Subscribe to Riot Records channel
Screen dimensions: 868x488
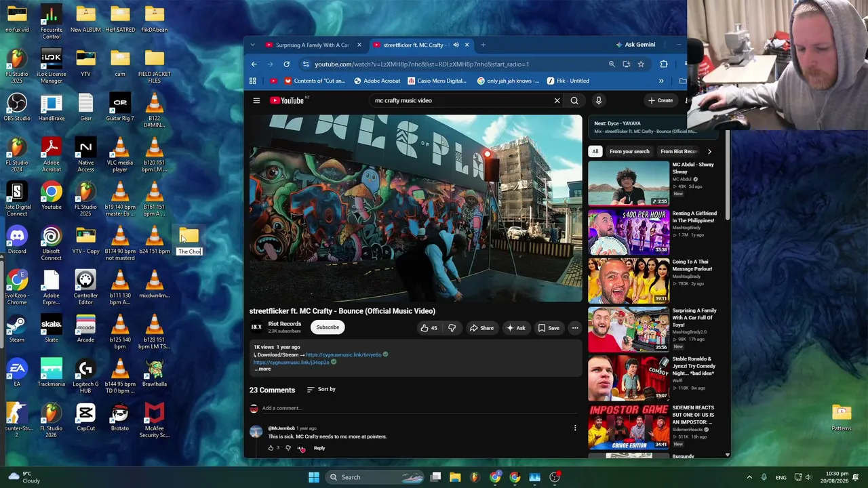pos(328,327)
